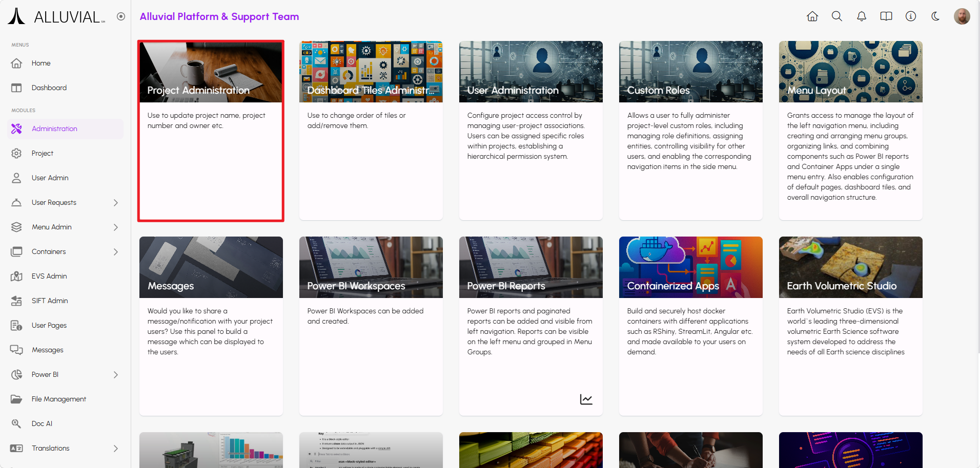Expand the Translations submenu chevron
The height and width of the screenshot is (468, 980).
pos(116,448)
